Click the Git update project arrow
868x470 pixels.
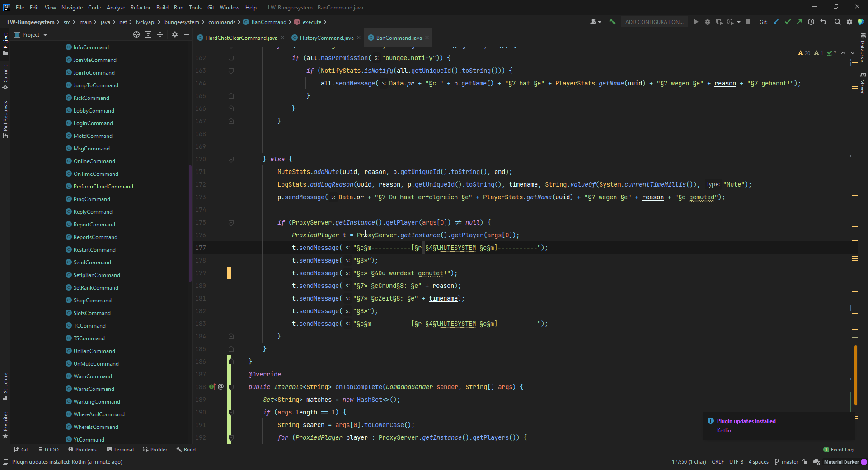[776, 22]
